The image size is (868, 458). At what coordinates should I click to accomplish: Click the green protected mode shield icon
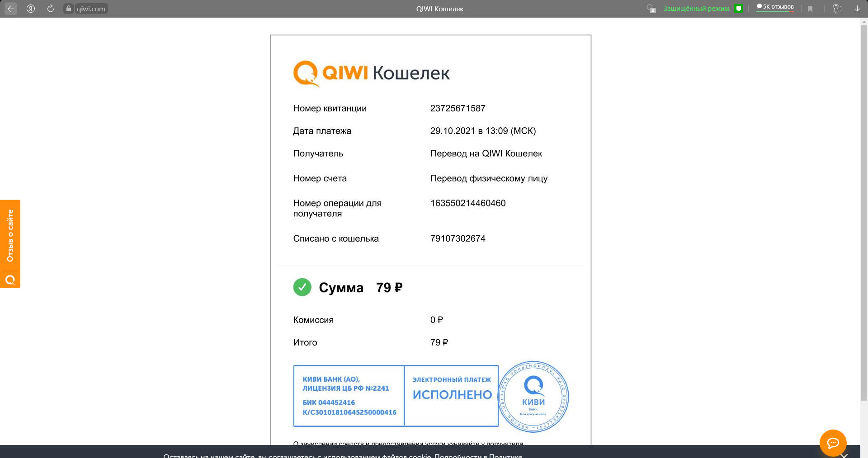[739, 9]
